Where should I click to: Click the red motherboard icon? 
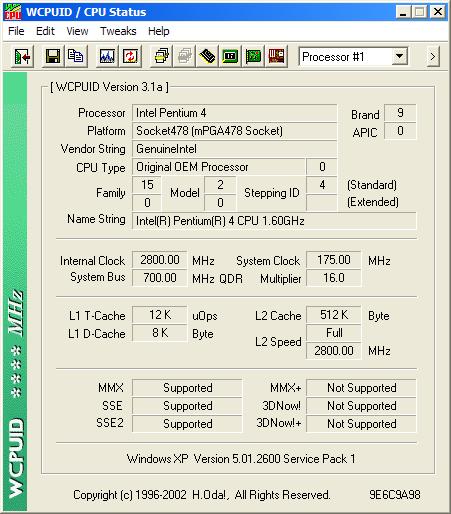(276, 56)
